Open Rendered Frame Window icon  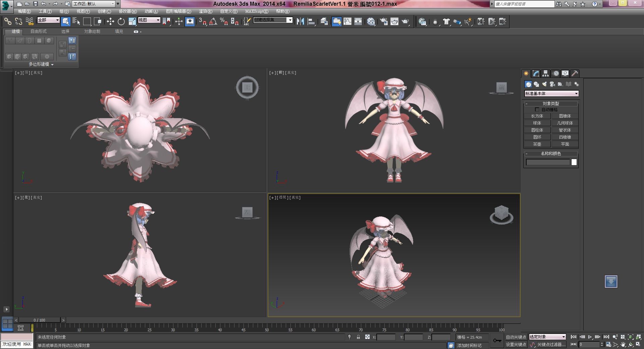pos(394,21)
